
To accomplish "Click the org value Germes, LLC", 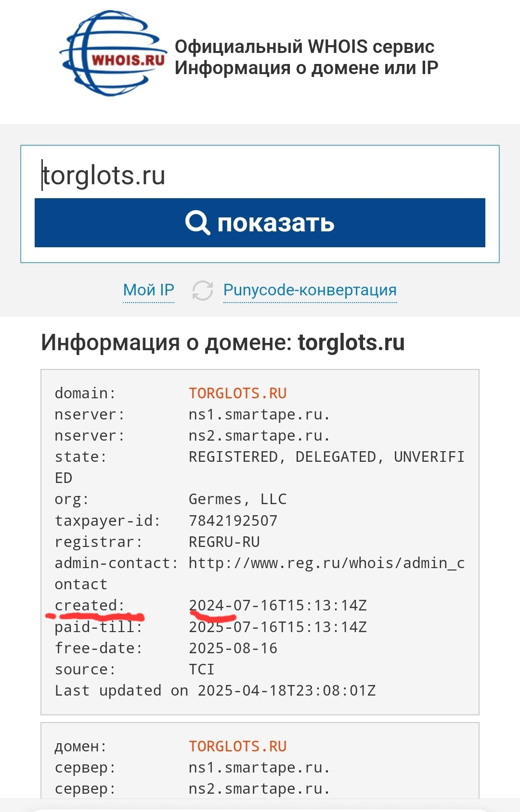I will coord(237,499).
